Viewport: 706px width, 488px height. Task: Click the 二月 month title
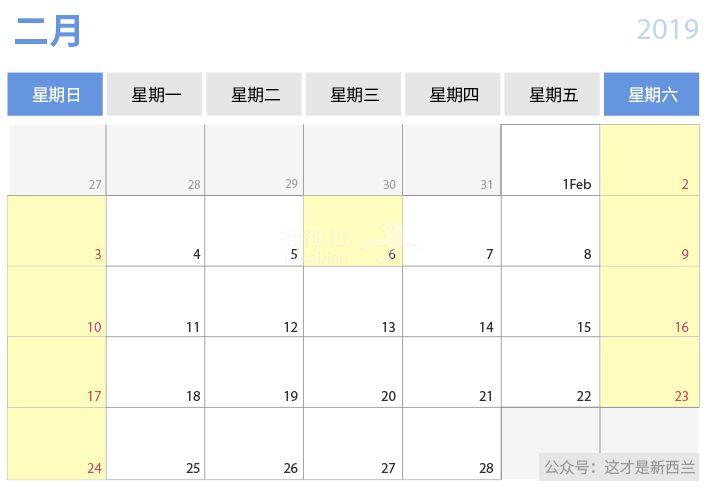[x=48, y=30]
